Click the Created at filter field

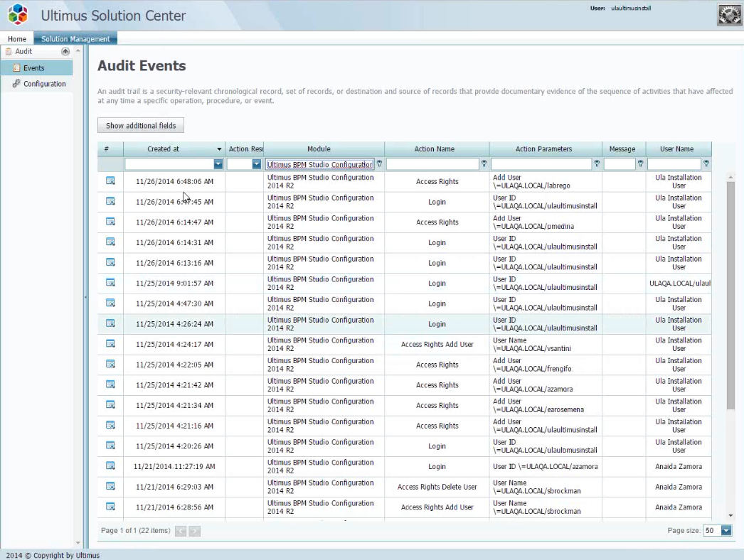point(169,164)
